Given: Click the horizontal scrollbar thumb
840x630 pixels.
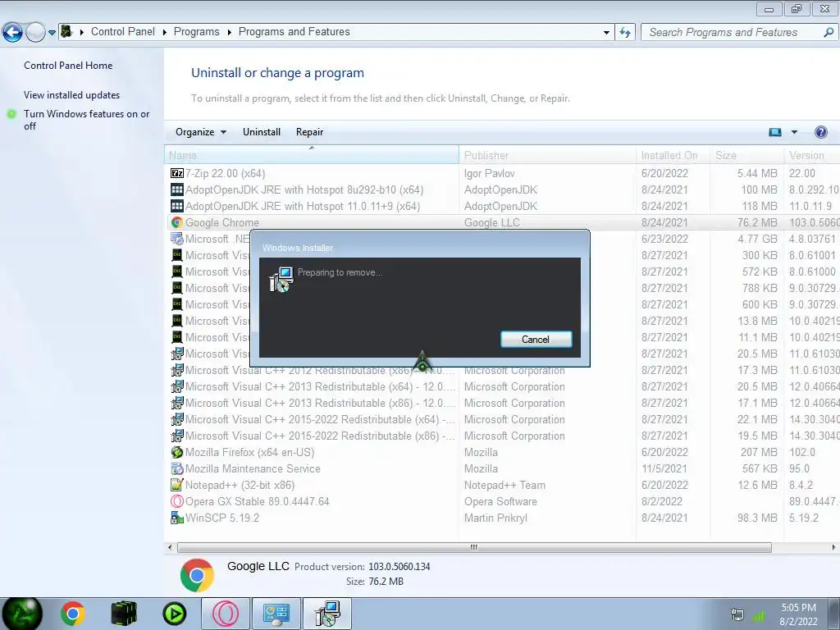Looking at the screenshot, I should pyautogui.click(x=474, y=547).
